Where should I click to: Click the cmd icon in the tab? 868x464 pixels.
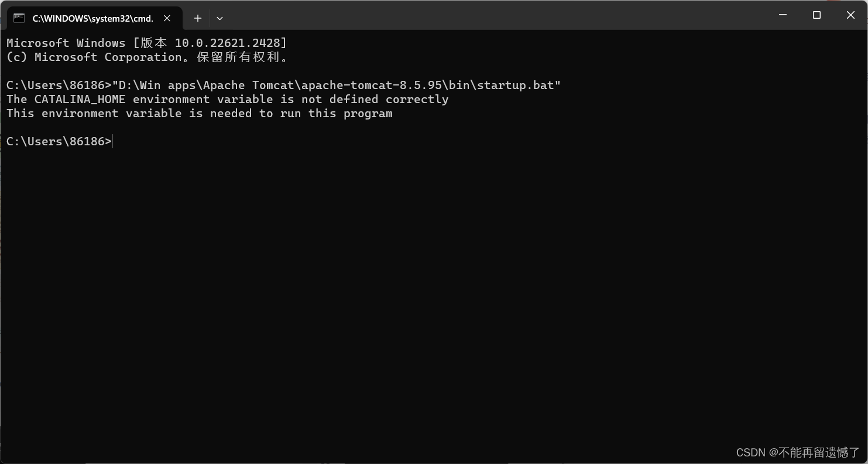tap(19, 18)
